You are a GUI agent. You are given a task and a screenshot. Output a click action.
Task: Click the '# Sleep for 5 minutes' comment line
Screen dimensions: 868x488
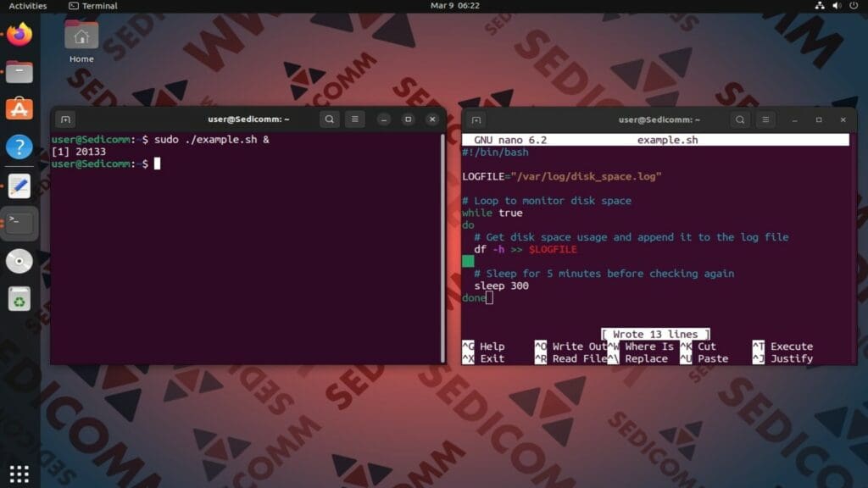[604, 274]
